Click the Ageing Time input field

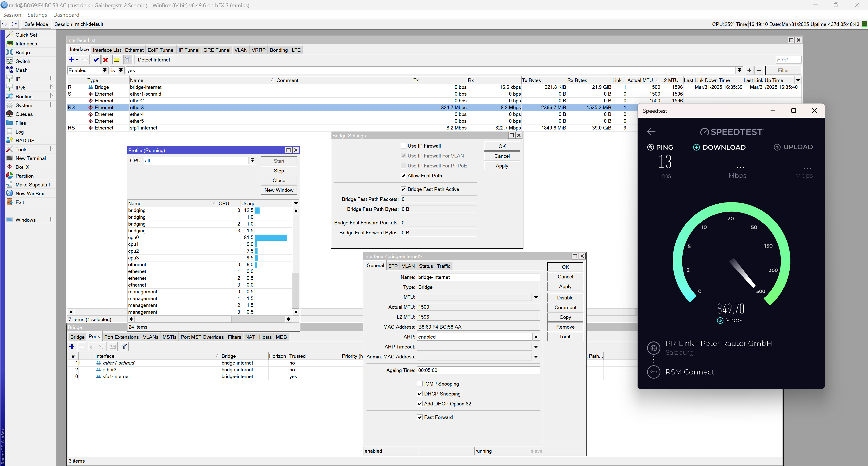coord(478,370)
